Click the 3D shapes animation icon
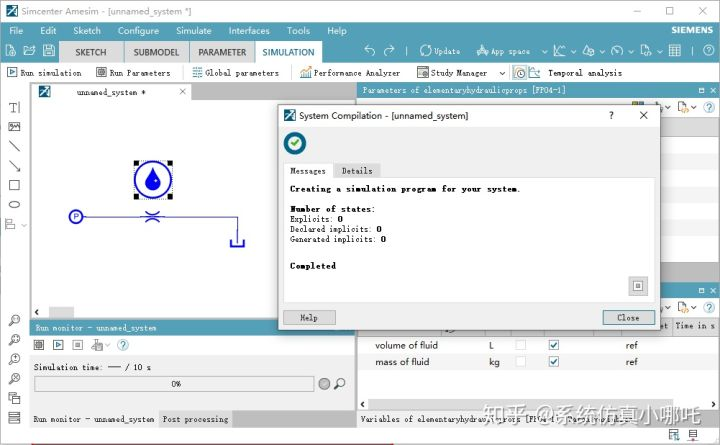Image resolution: width=720 pixels, height=445 pixels. 588,51
